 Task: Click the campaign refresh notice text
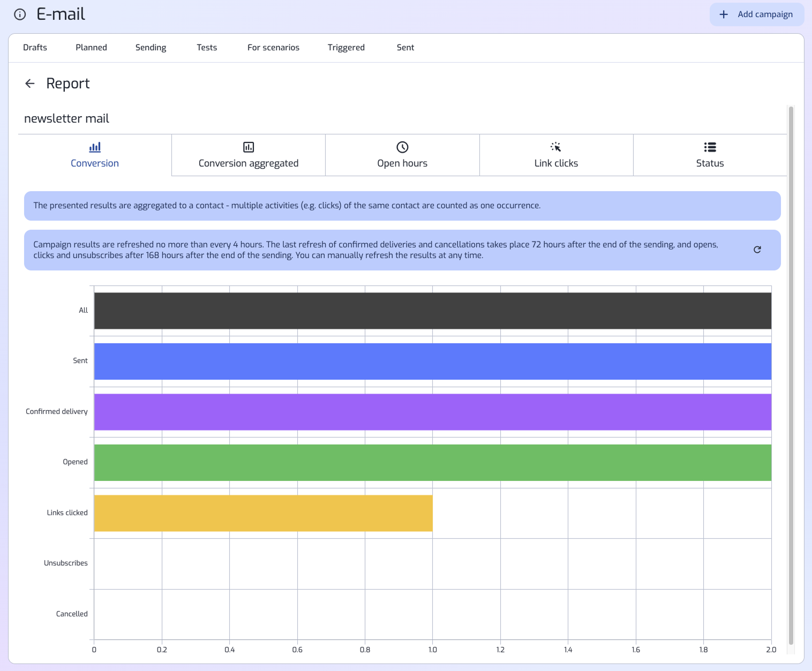(376, 250)
